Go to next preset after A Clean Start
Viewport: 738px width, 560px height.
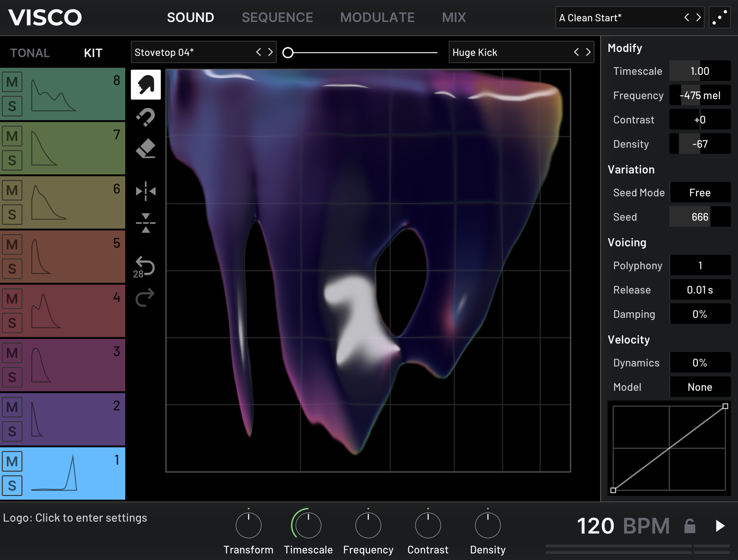[698, 17]
